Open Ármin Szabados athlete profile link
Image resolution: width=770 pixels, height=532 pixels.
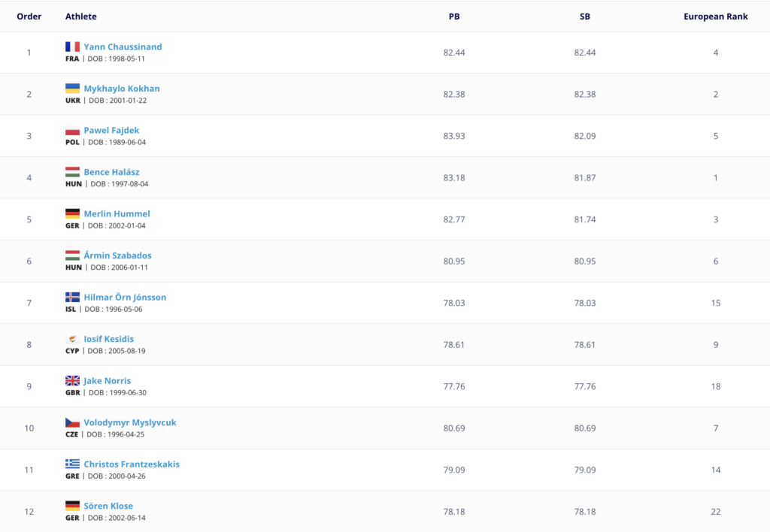click(x=117, y=255)
